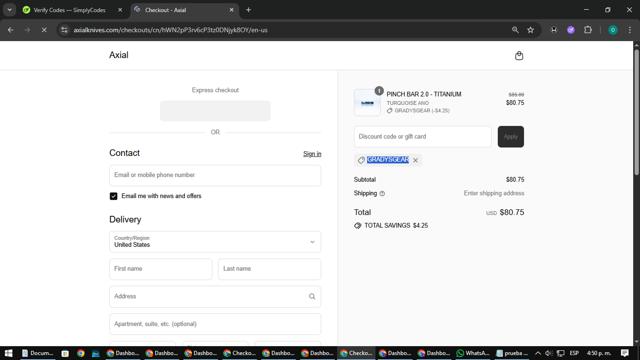Viewport: 640px width, 360px height.
Task: View site information icon in address bar
Action: click(x=64, y=30)
